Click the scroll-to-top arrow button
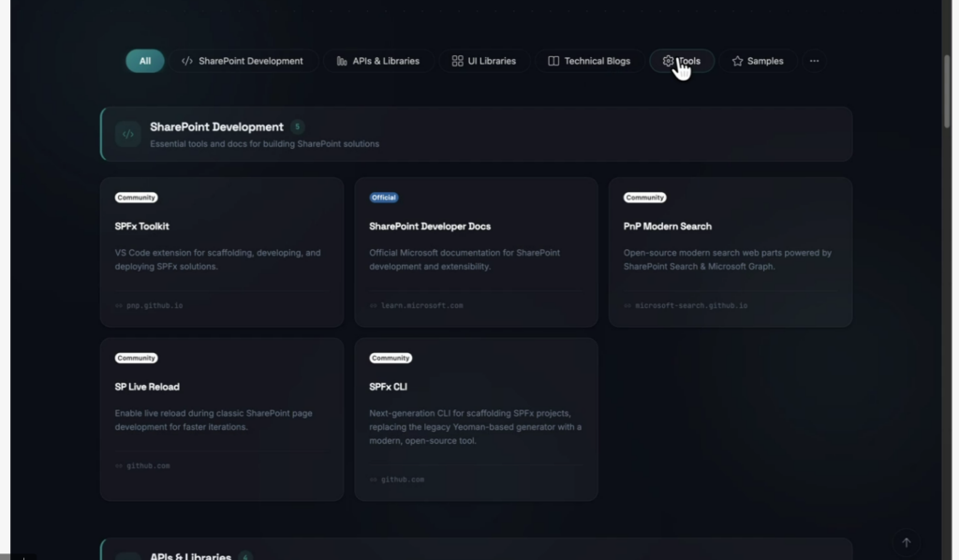The height and width of the screenshot is (560, 959). 907,542
